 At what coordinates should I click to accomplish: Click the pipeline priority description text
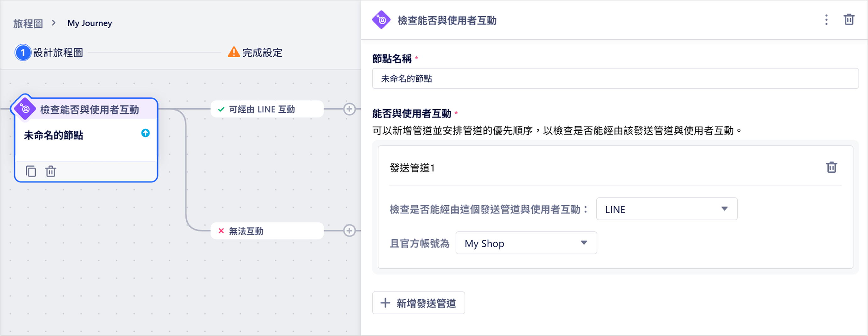pos(557,131)
